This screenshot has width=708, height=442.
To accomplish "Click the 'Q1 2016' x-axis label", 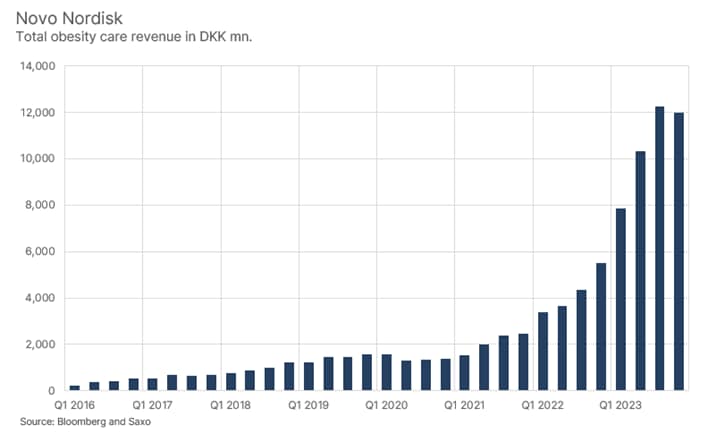I will click(75, 407).
